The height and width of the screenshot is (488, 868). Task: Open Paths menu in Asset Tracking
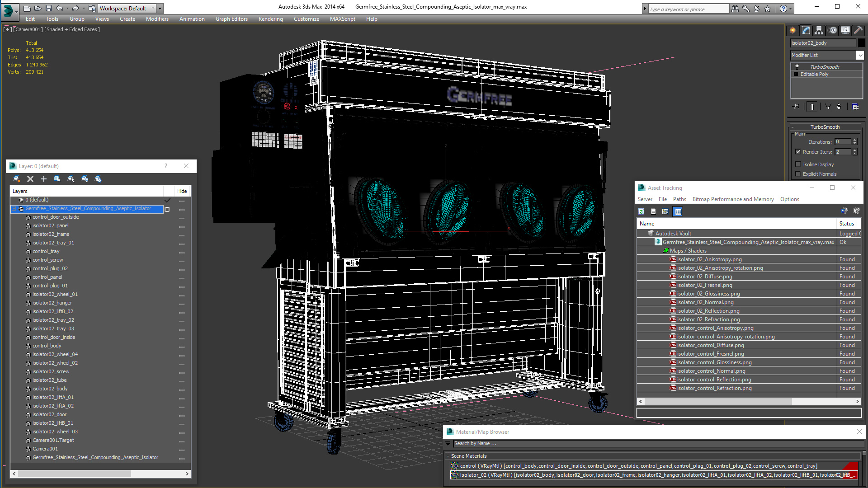coord(679,199)
